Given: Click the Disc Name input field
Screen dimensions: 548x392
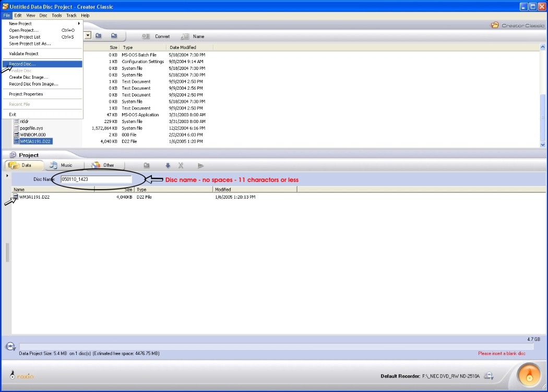Looking at the screenshot, I should point(96,179).
